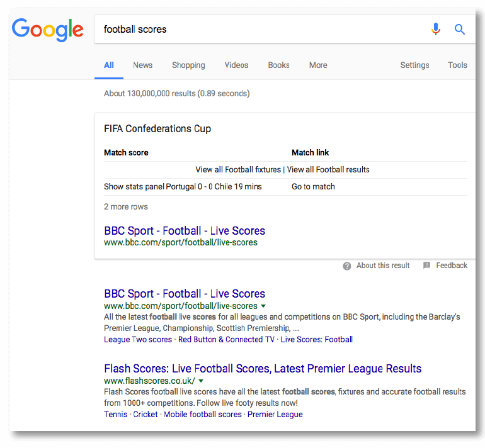The width and height of the screenshot is (485, 448).
Task: Open dropdown arrow next to flashscores.co.uk URL
Action: click(x=201, y=381)
